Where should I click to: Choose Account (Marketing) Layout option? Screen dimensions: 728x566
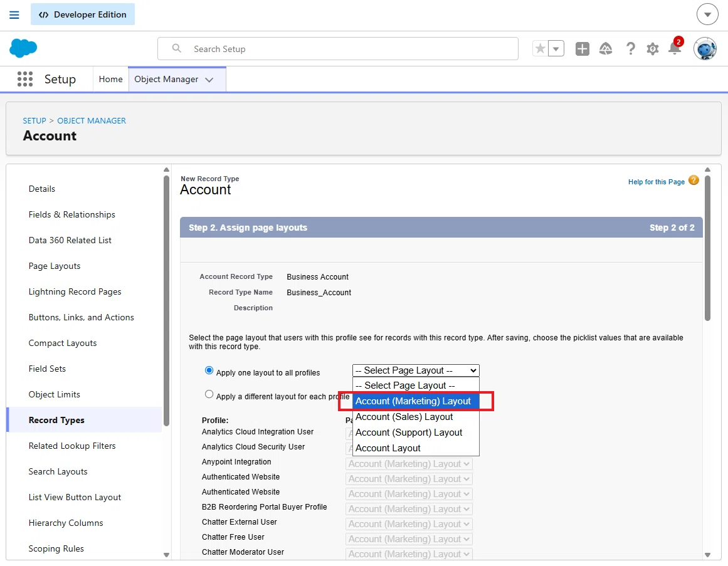pos(416,401)
